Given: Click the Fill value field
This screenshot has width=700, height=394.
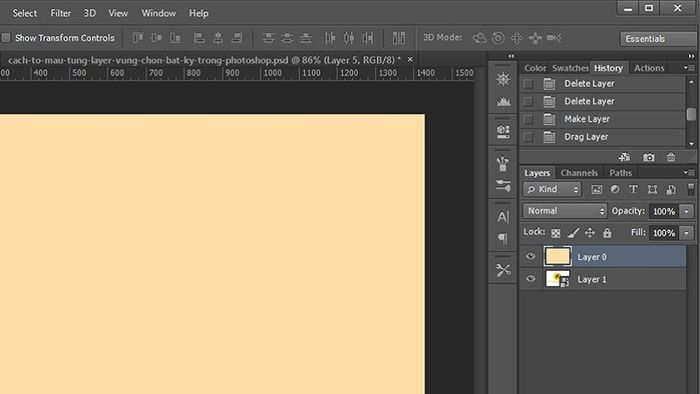Looking at the screenshot, I should [664, 233].
